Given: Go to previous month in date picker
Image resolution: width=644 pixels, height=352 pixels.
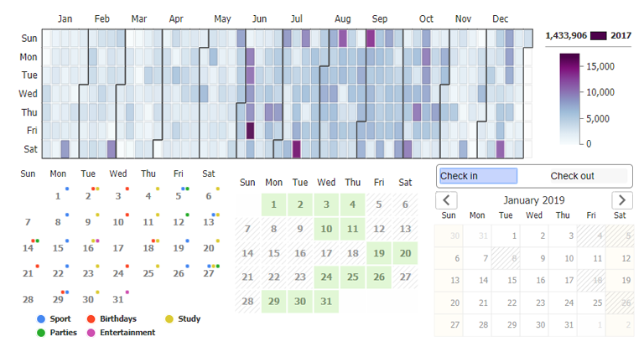Looking at the screenshot, I should [448, 200].
